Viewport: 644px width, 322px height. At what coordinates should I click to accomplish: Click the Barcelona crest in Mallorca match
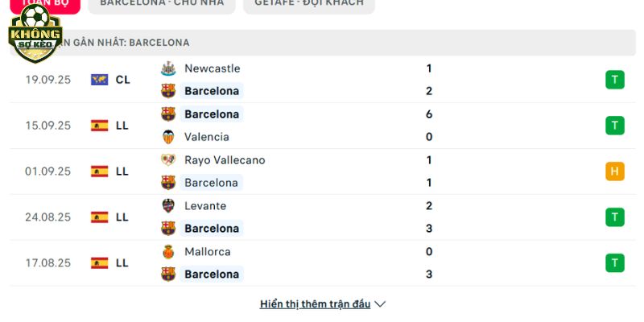pyautogui.click(x=168, y=274)
